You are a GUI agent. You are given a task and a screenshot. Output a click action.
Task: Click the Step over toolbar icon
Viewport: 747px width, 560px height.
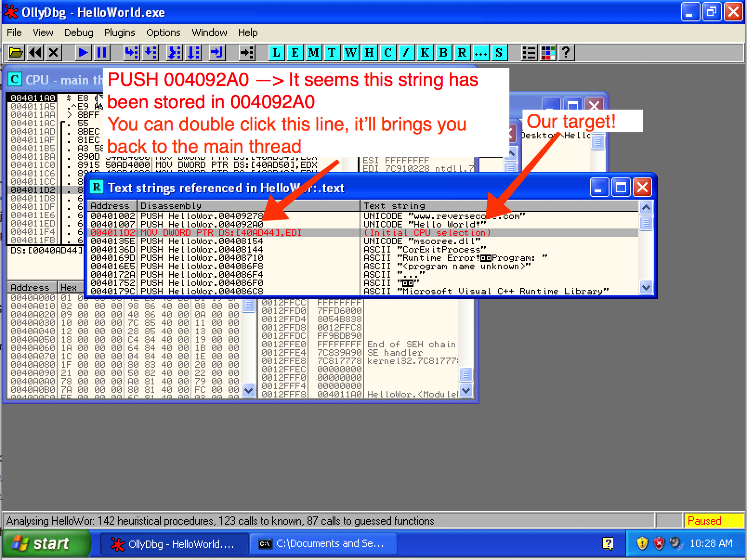[x=150, y=52]
